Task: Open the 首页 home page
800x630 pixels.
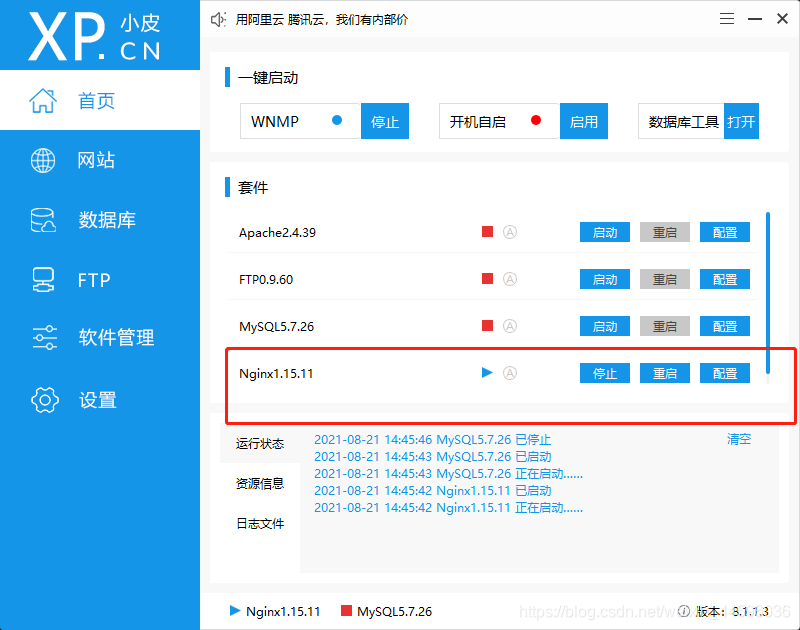Action: pos(100,100)
